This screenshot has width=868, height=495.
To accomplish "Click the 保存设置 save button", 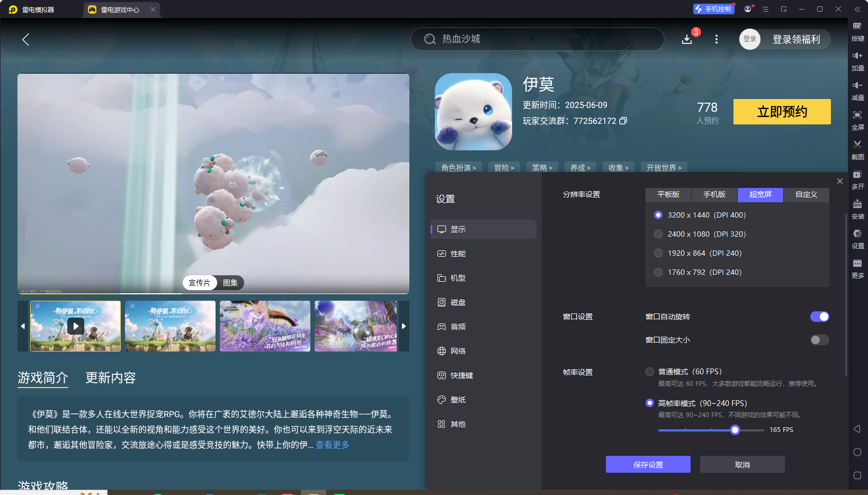I will pyautogui.click(x=648, y=464).
